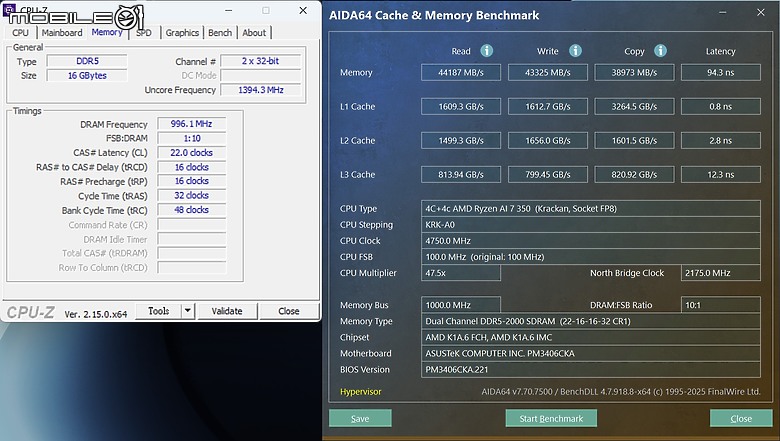Click the Uncore Frequency value 1394.3 MHz
Image resolution: width=780 pixels, height=441 pixels.
(261, 90)
